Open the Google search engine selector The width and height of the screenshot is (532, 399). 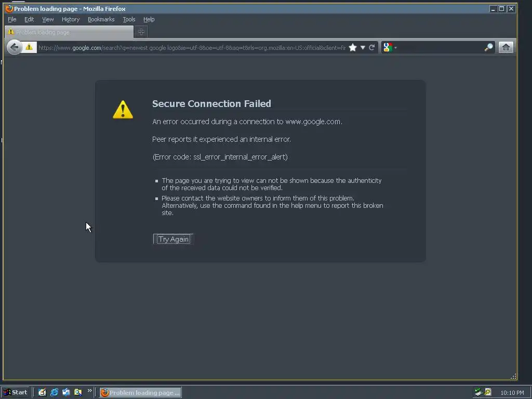(x=390, y=47)
